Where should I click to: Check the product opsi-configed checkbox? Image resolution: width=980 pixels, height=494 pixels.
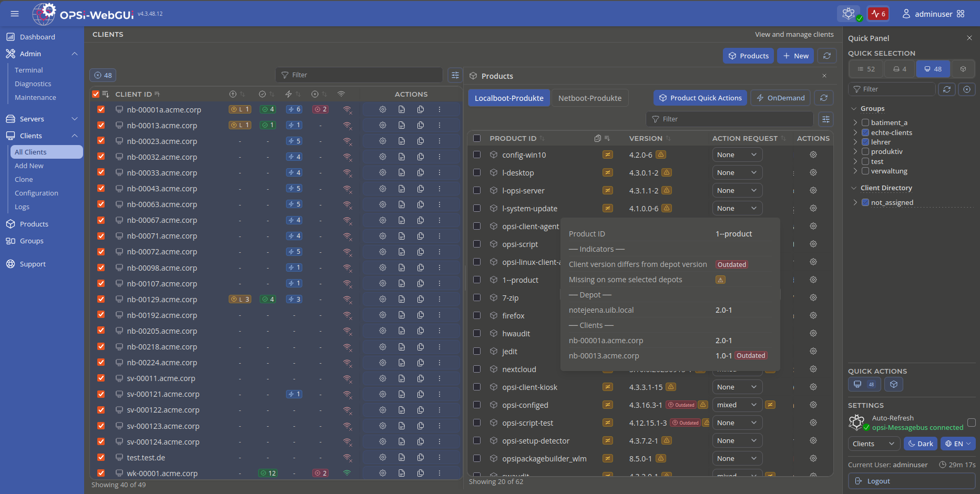pyautogui.click(x=477, y=405)
